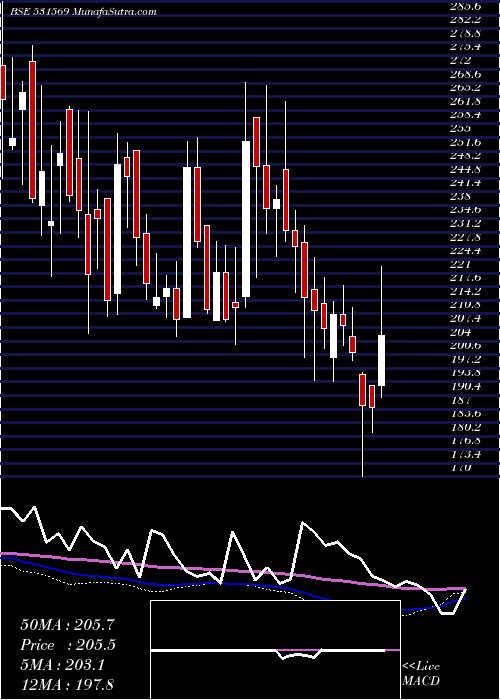The height and width of the screenshot is (700, 500).
Task: Click the 241.4 price axis label
Action: [x=466, y=183]
